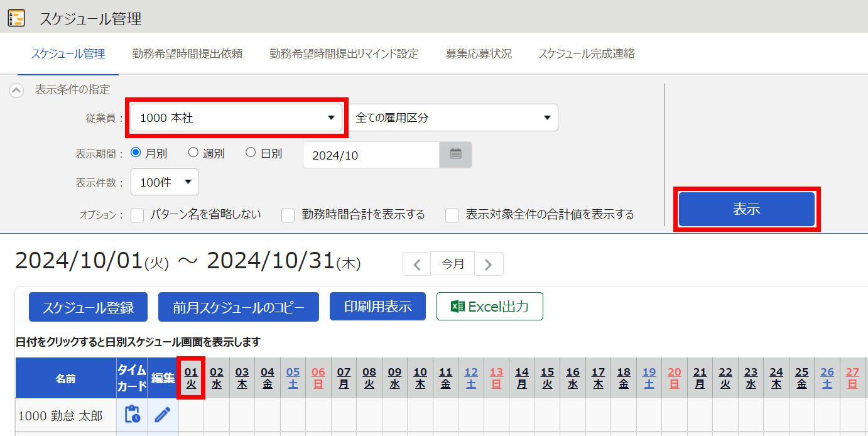The width and height of the screenshot is (868, 436).
Task: Switch to the 勤務希望時間提出依頼 tab
Action: tap(187, 54)
